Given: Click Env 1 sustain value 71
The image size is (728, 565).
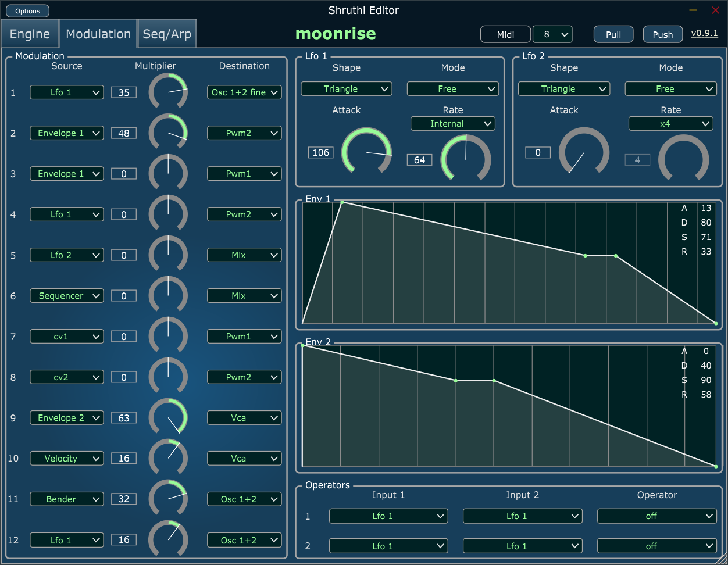Looking at the screenshot, I should pyautogui.click(x=706, y=237).
